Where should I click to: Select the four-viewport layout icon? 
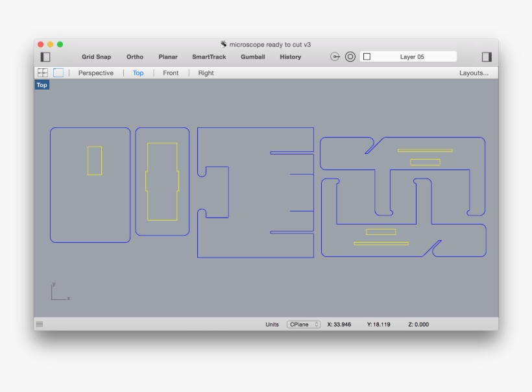43,73
